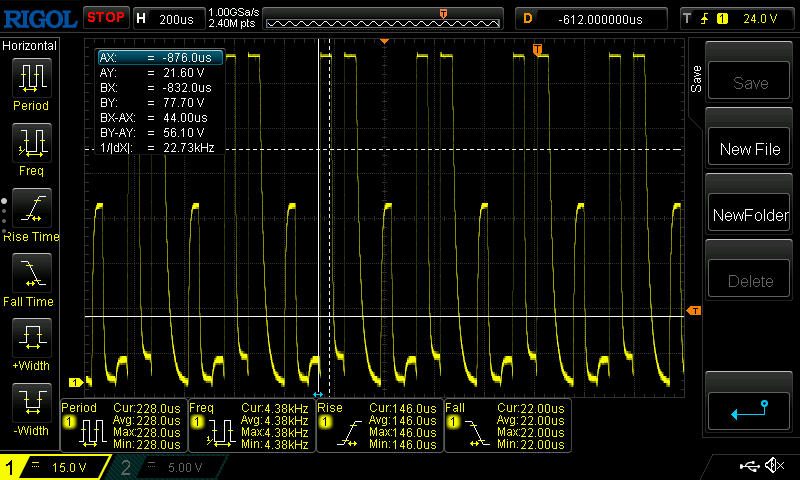Select the Freq measurement icon

tap(32, 142)
